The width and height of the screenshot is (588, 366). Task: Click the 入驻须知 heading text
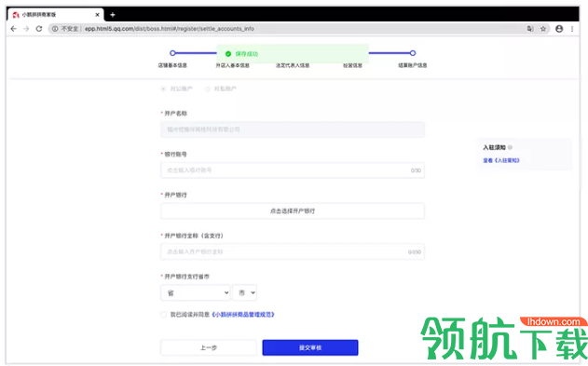click(494, 147)
